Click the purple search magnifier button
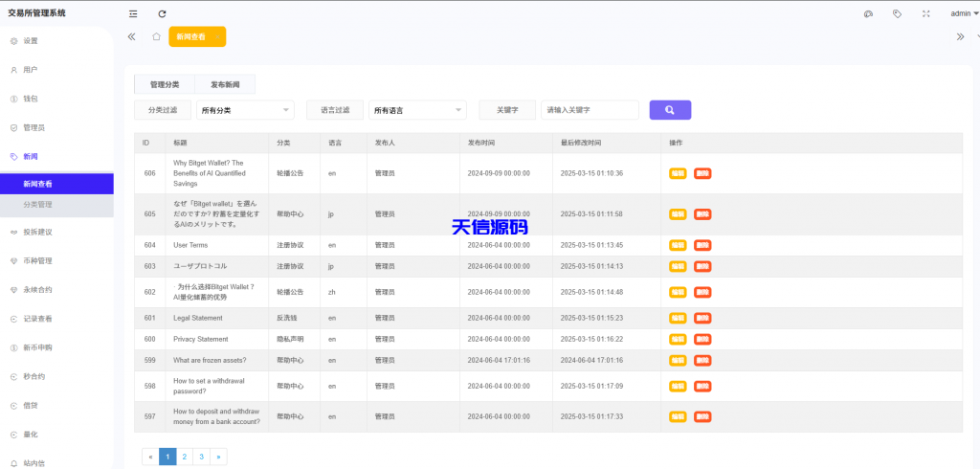Image resolution: width=980 pixels, height=469 pixels. coord(670,110)
